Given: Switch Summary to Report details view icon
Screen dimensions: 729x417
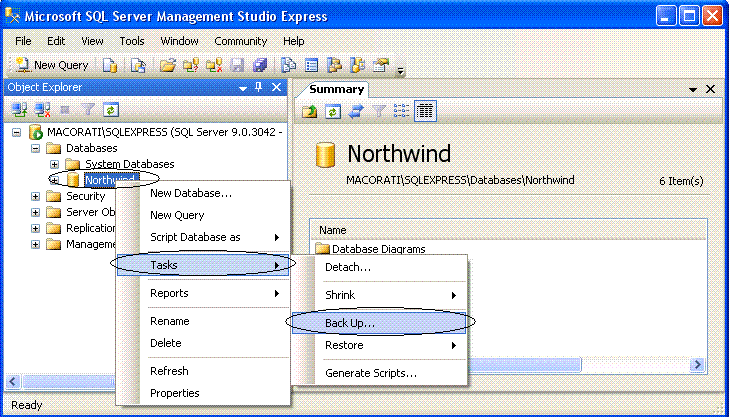Looking at the screenshot, I should point(425,112).
